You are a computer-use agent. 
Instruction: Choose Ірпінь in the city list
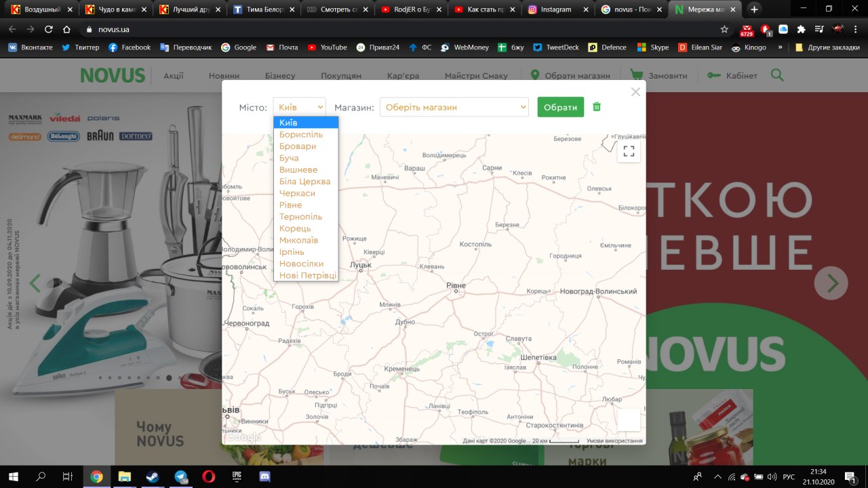(292, 251)
